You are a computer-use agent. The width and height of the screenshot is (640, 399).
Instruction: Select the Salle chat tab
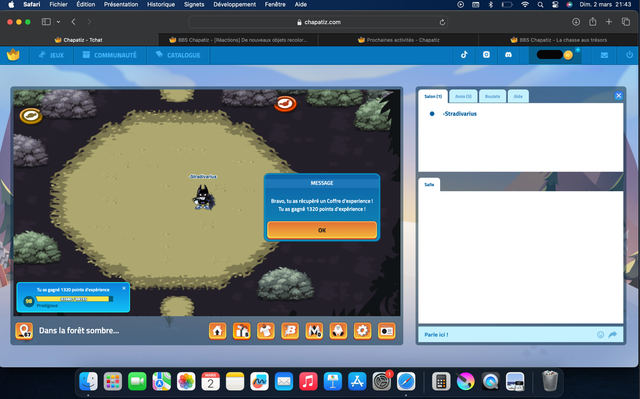tap(429, 184)
